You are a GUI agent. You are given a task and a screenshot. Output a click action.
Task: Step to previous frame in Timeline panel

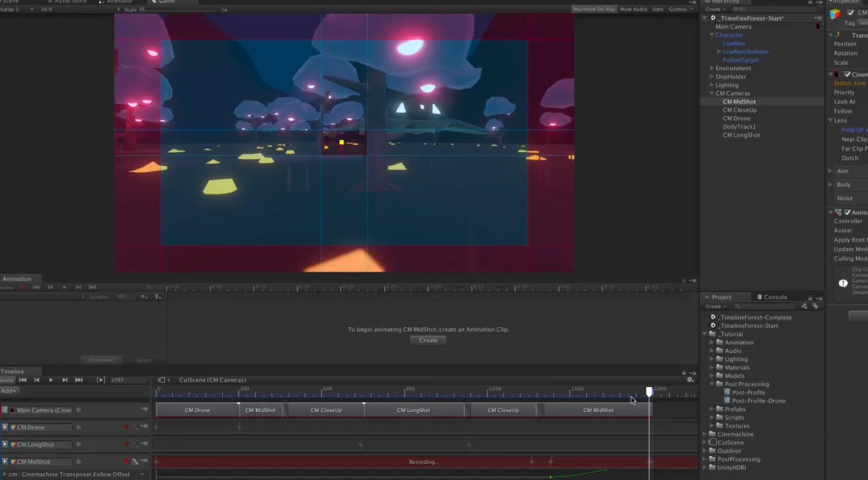[x=37, y=380]
